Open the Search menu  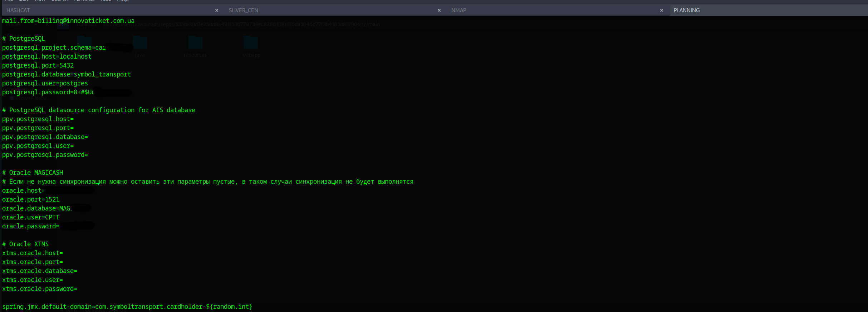pyautogui.click(x=59, y=1)
